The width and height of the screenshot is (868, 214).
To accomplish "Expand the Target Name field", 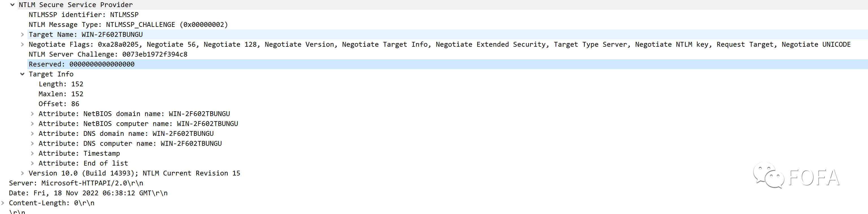I will pos(22,35).
